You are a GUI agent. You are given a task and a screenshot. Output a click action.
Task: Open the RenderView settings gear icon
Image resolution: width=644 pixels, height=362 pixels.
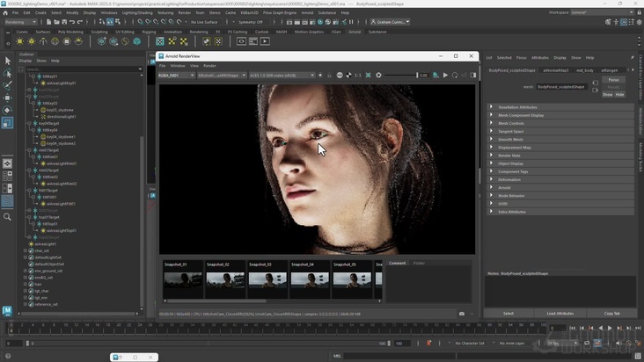[378, 76]
